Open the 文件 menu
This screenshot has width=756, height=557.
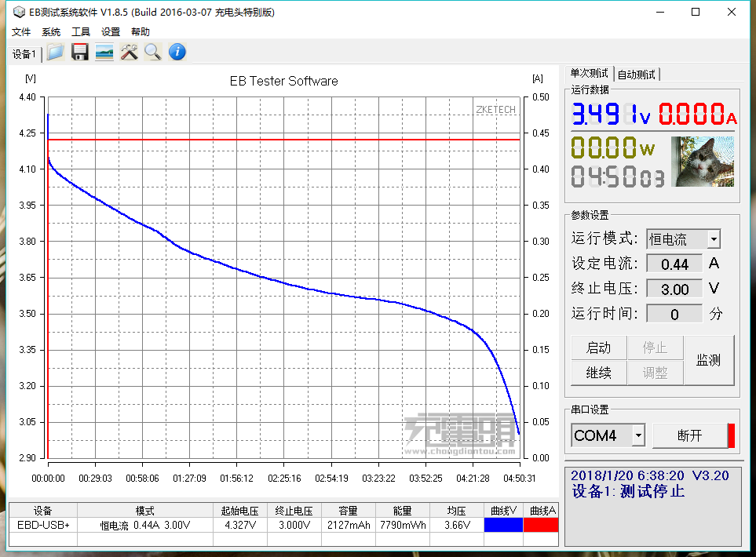point(21,32)
